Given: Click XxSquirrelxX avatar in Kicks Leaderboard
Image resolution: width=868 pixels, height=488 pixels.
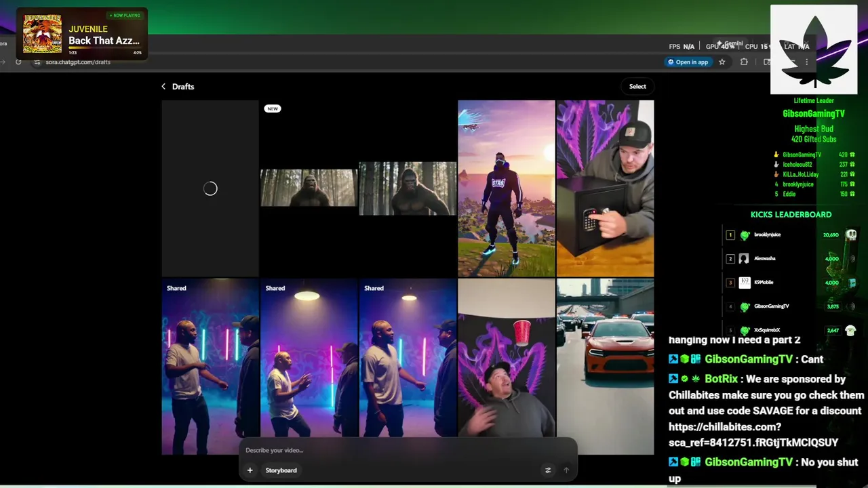Looking at the screenshot, I should pyautogui.click(x=745, y=330).
